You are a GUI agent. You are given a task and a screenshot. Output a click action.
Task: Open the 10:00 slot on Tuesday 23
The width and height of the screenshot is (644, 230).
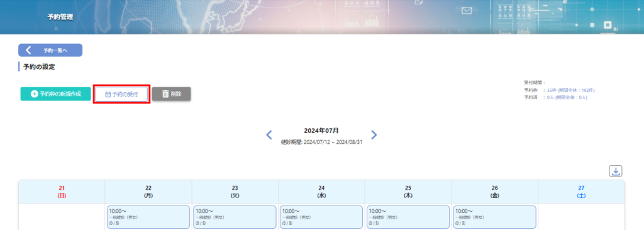tap(235, 217)
